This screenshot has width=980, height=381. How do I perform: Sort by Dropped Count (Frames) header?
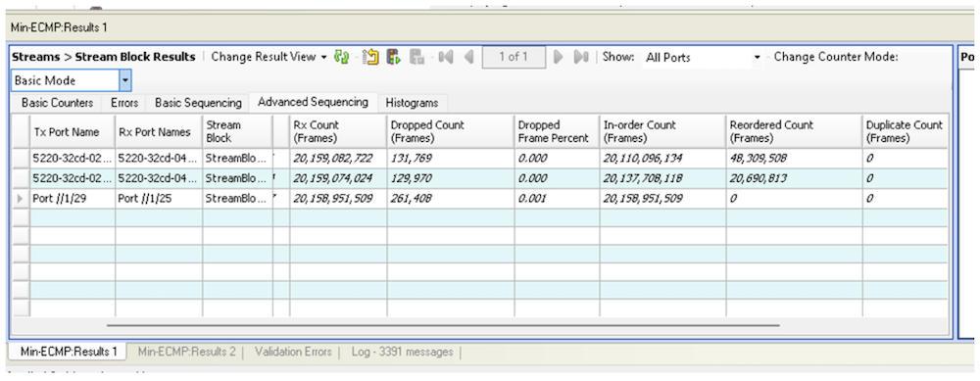coord(450,131)
